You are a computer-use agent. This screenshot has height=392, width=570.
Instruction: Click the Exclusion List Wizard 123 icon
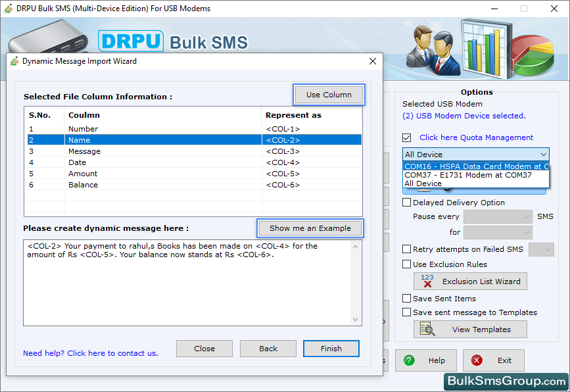coord(427,281)
